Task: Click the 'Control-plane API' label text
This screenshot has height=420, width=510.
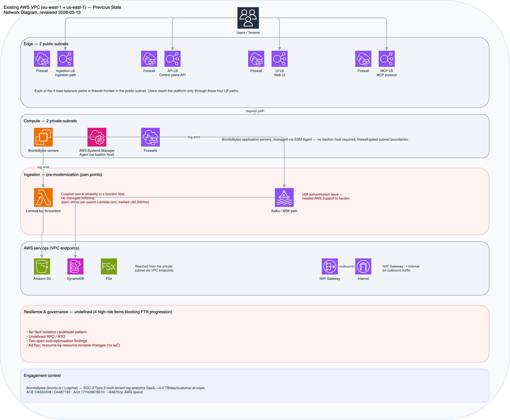Action: pos(172,75)
